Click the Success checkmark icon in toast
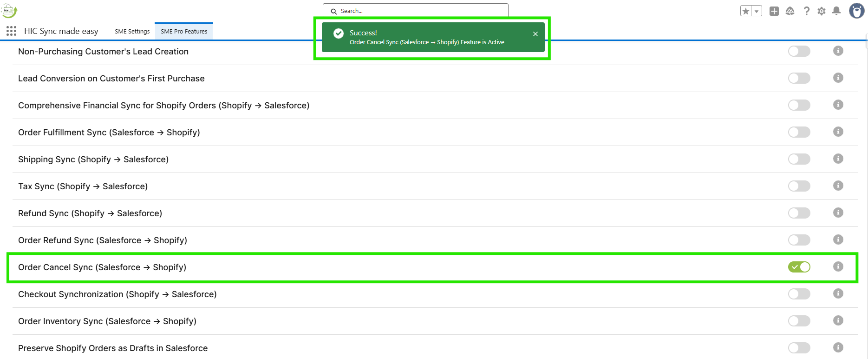This screenshot has height=359, width=868. pyautogui.click(x=339, y=33)
